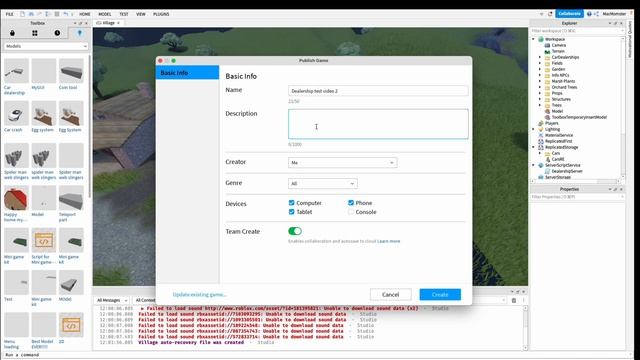This screenshot has height=360, width=640.
Task: Open the Learn more link
Action: click(x=389, y=241)
